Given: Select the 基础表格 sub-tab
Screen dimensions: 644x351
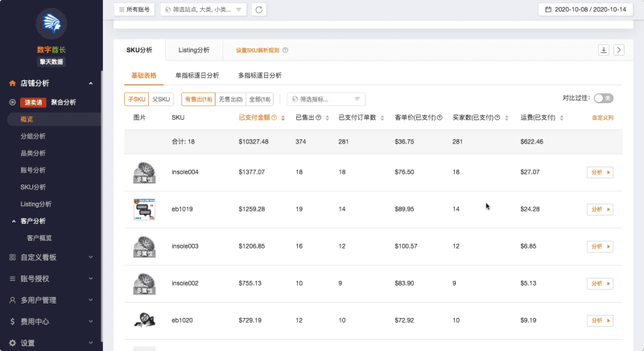Looking at the screenshot, I should point(144,76).
